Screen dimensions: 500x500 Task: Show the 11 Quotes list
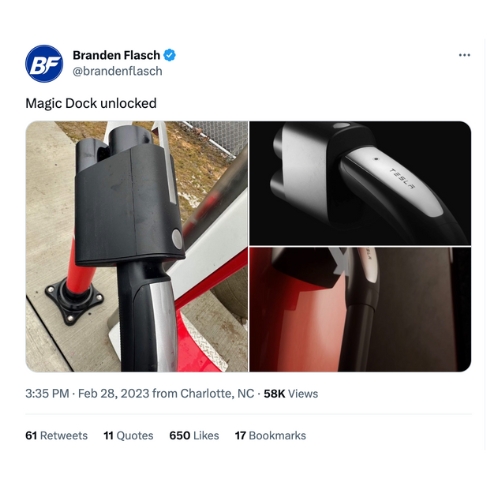128,435
